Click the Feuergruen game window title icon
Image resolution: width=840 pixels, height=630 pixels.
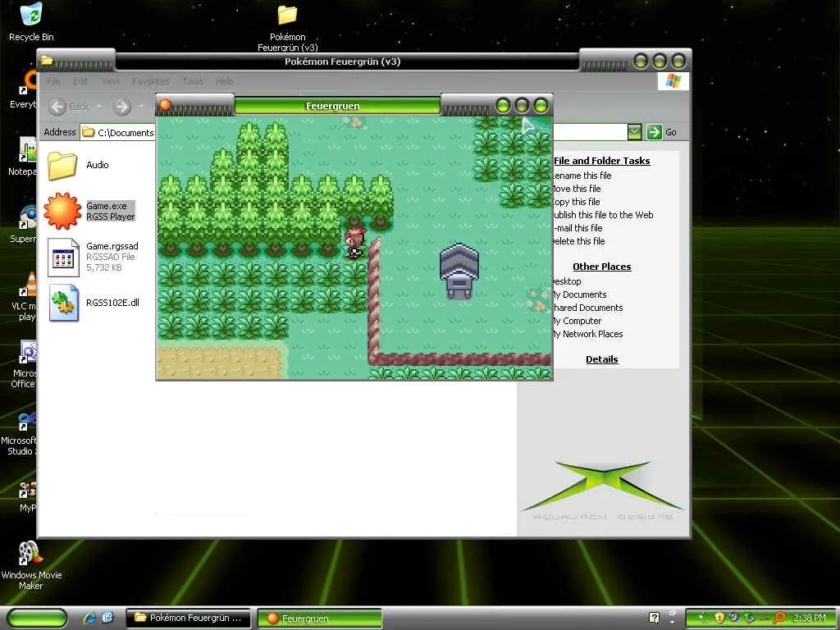(165, 104)
